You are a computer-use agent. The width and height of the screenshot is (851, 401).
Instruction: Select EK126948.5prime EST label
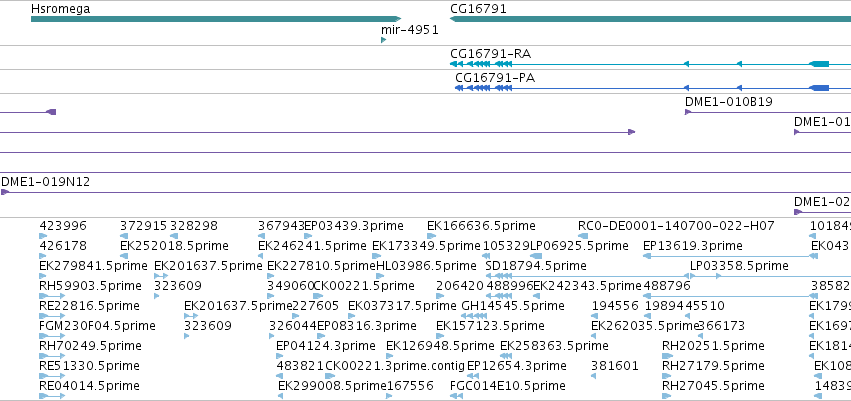[441, 346]
